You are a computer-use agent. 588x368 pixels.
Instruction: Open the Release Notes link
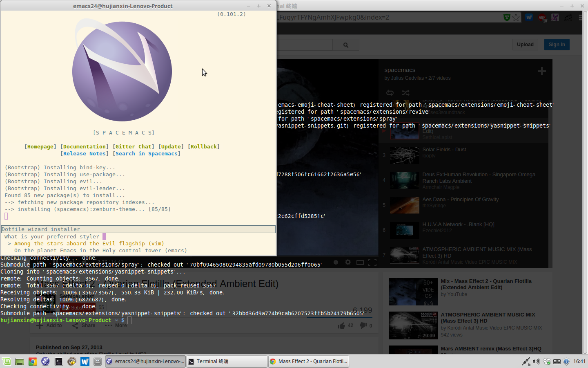pyautogui.click(x=85, y=154)
